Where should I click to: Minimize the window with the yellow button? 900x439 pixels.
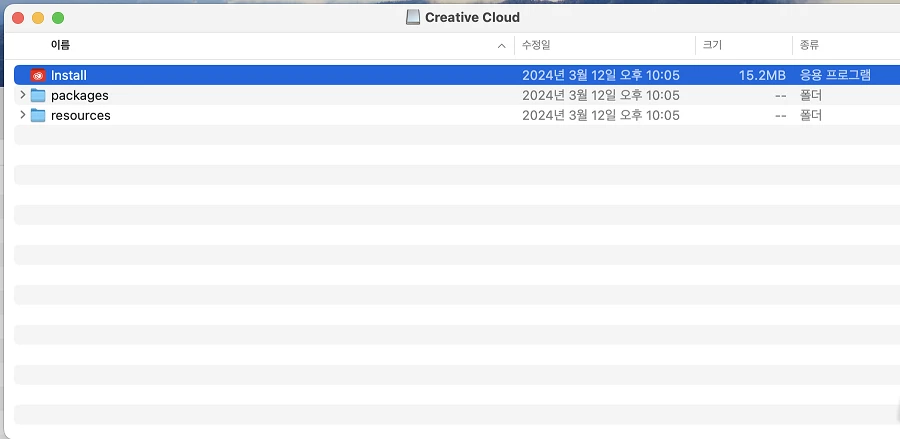point(38,18)
